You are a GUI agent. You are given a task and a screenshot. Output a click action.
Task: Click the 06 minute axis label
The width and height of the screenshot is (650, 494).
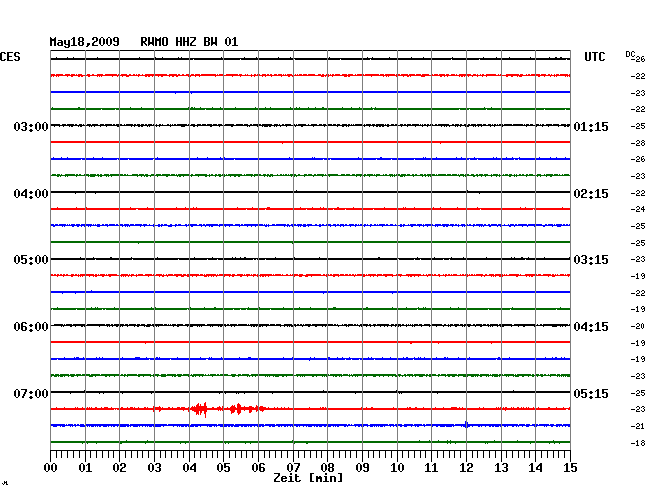[258, 467]
